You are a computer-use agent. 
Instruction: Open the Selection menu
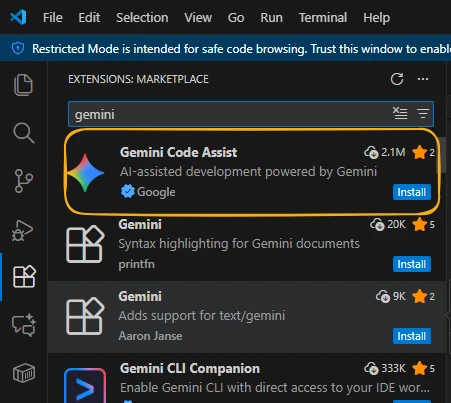[x=142, y=17]
